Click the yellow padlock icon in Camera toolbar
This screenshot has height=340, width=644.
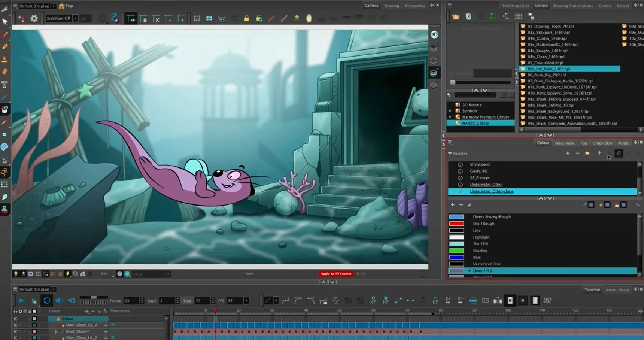tap(246, 18)
